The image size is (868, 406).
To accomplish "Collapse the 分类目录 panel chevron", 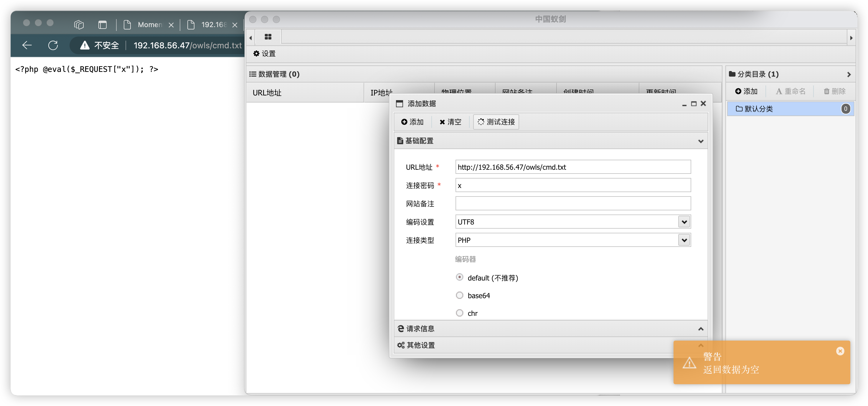I will [849, 75].
